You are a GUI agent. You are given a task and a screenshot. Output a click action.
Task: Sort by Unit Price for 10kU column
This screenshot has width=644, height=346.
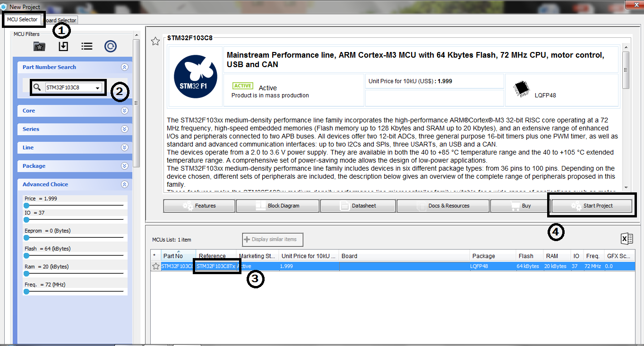[309, 256]
